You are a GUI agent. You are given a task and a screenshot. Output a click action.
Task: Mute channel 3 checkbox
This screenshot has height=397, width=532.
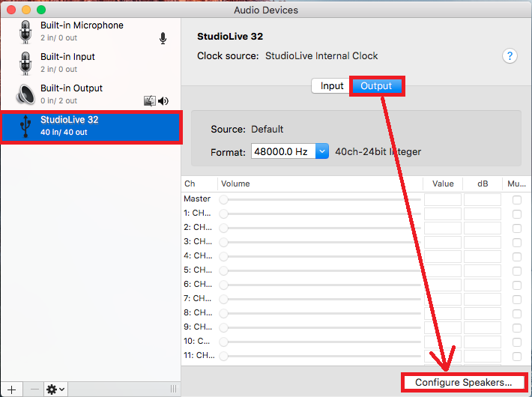(517, 243)
